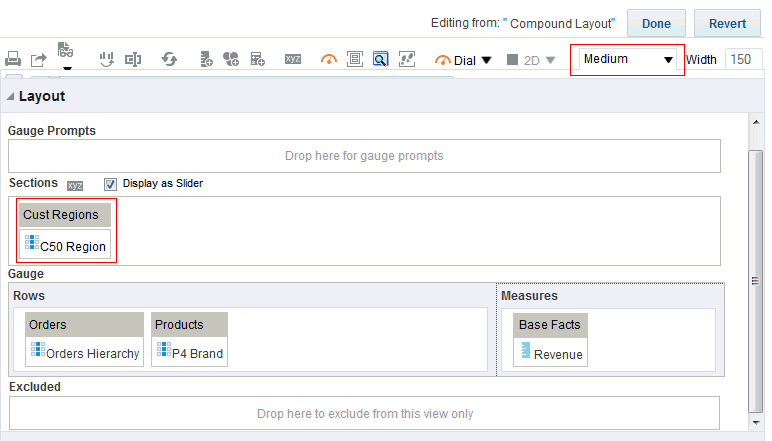
Task: Click the vertical scrollbar of Layout pane
Action: 757,281
